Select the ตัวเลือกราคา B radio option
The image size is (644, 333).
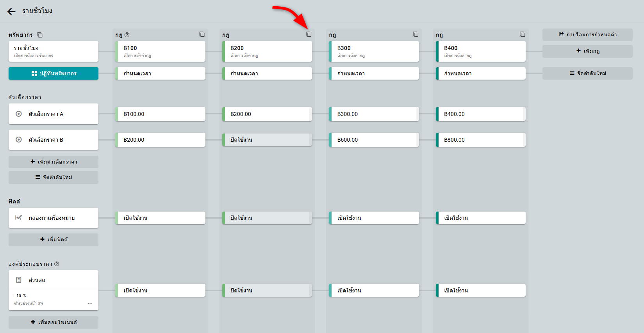(x=19, y=140)
